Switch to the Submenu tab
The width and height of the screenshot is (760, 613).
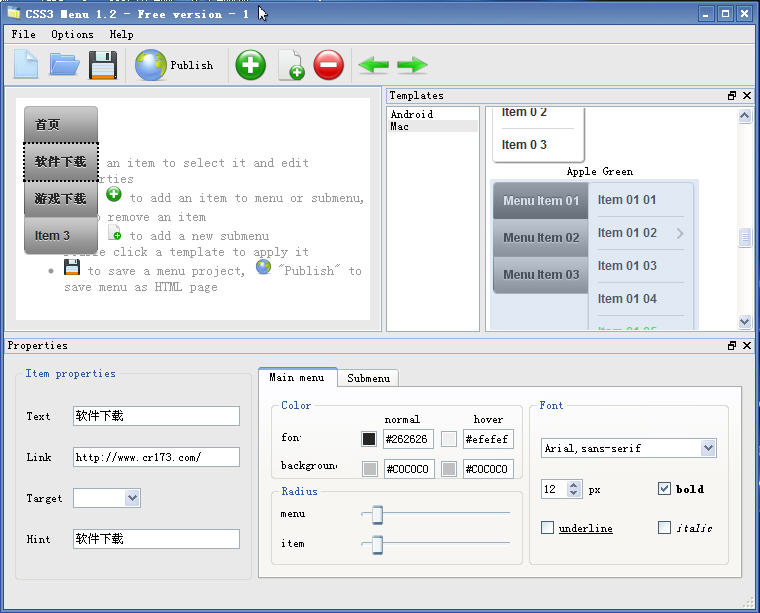[368, 378]
